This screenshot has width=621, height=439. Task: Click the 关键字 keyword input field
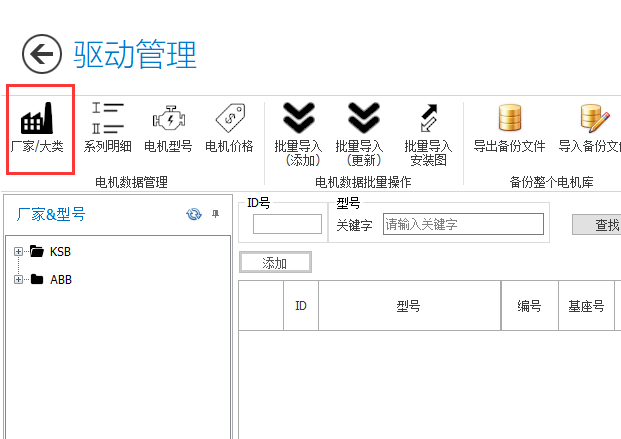[463, 224]
